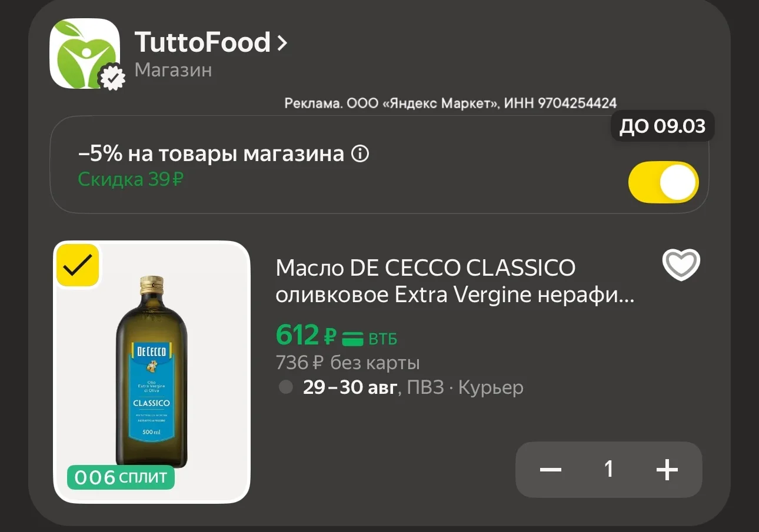Select the 612 ₽ card price
Screen dimensions: 759x532
click(x=306, y=336)
